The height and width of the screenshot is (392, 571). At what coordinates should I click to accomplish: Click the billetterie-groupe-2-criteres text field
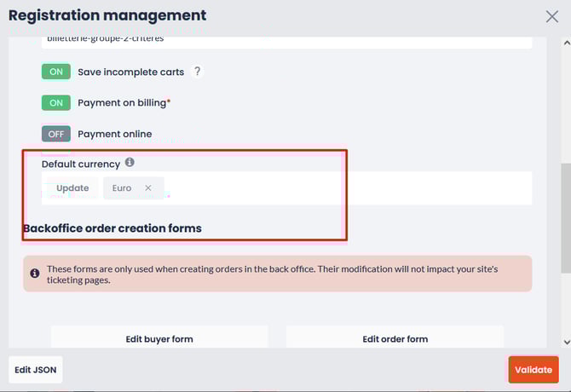tap(286, 42)
